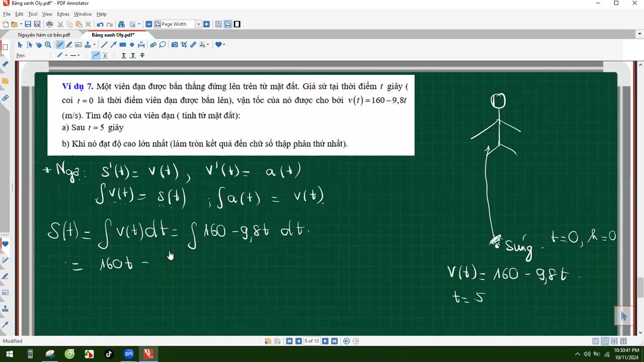Open the Edit menu
Screen dimensions: 644x362
[x=19, y=14]
